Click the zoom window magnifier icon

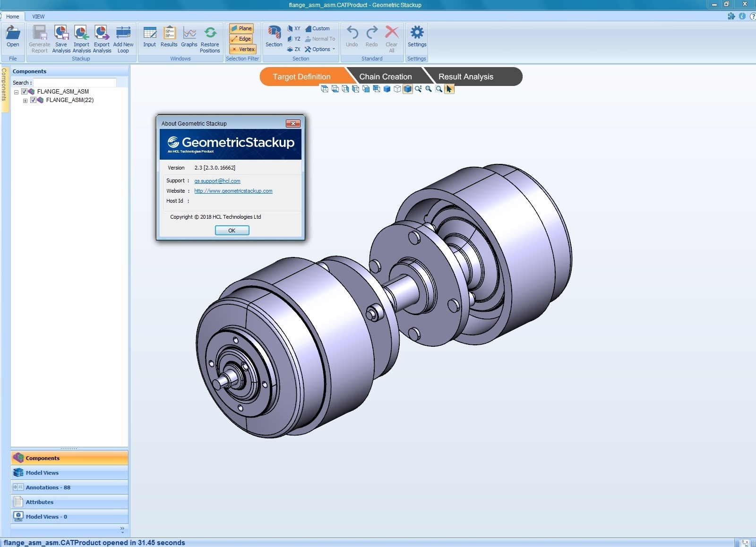point(439,89)
